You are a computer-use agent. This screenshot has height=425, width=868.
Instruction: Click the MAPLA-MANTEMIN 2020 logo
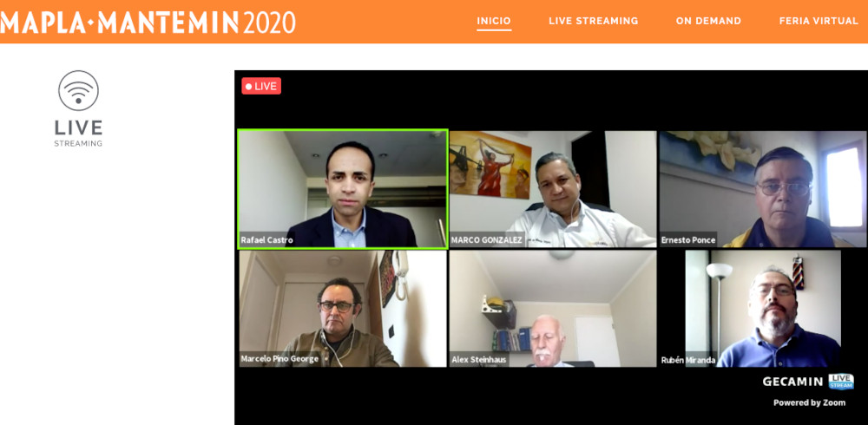coord(148,22)
